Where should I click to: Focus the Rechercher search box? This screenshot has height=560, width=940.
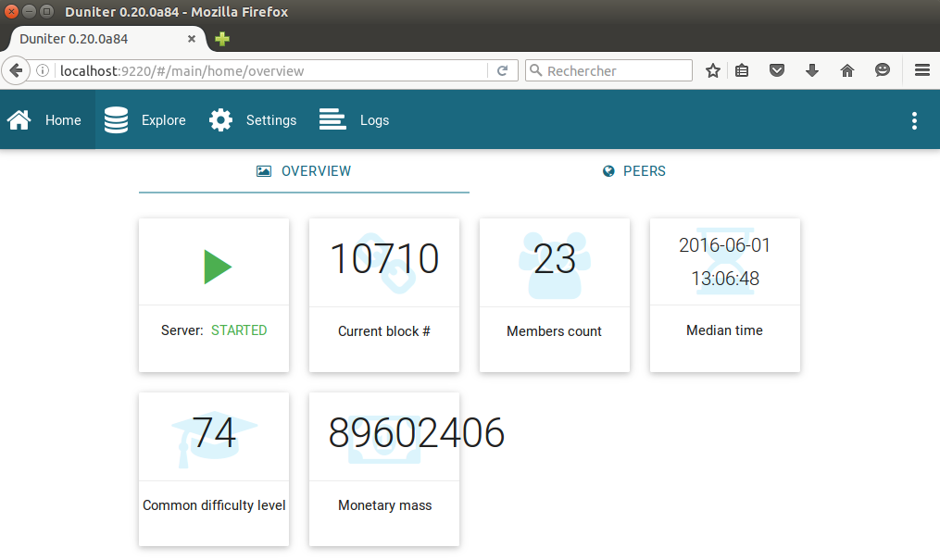[608, 70]
